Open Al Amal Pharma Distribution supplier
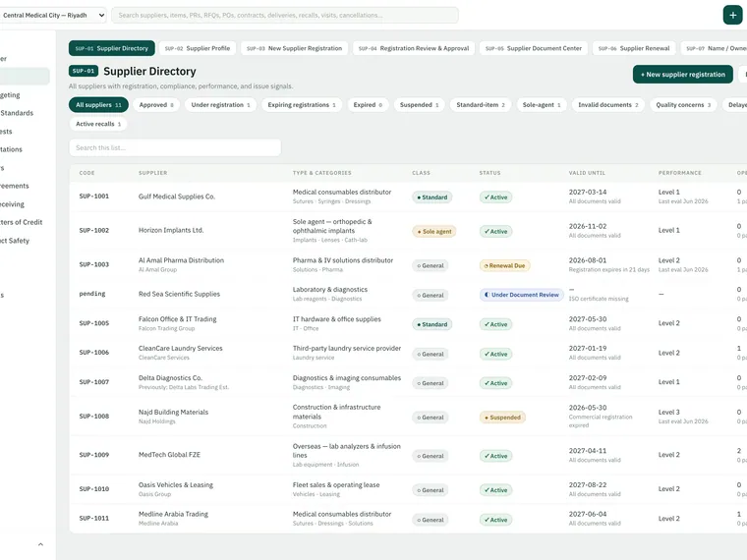 tap(181, 260)
